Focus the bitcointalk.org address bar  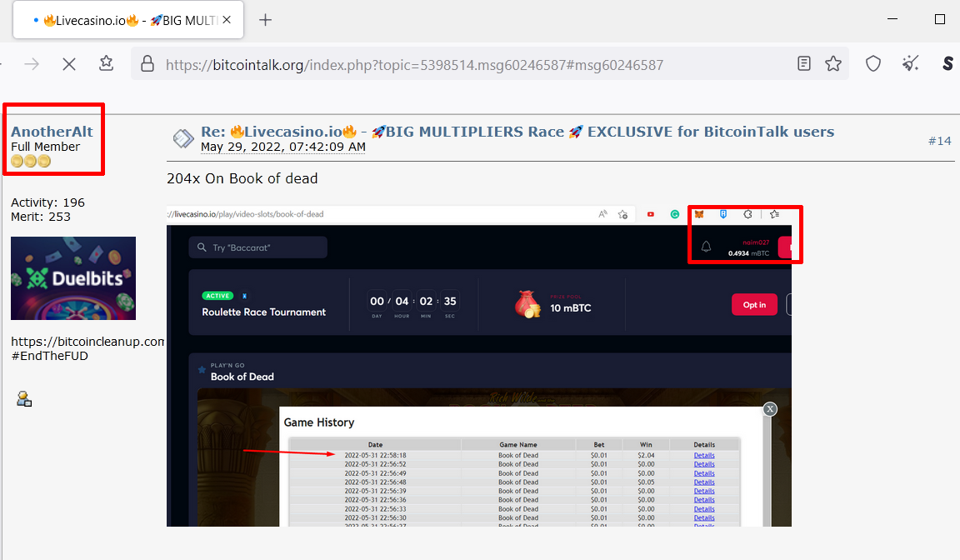click(414, 65)
